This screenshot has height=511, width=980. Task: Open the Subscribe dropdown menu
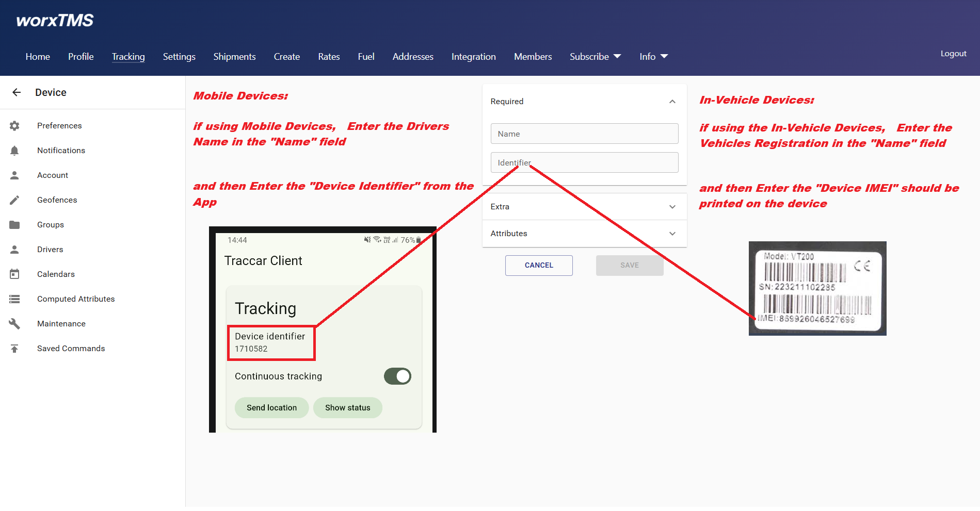tap(595, 56)
